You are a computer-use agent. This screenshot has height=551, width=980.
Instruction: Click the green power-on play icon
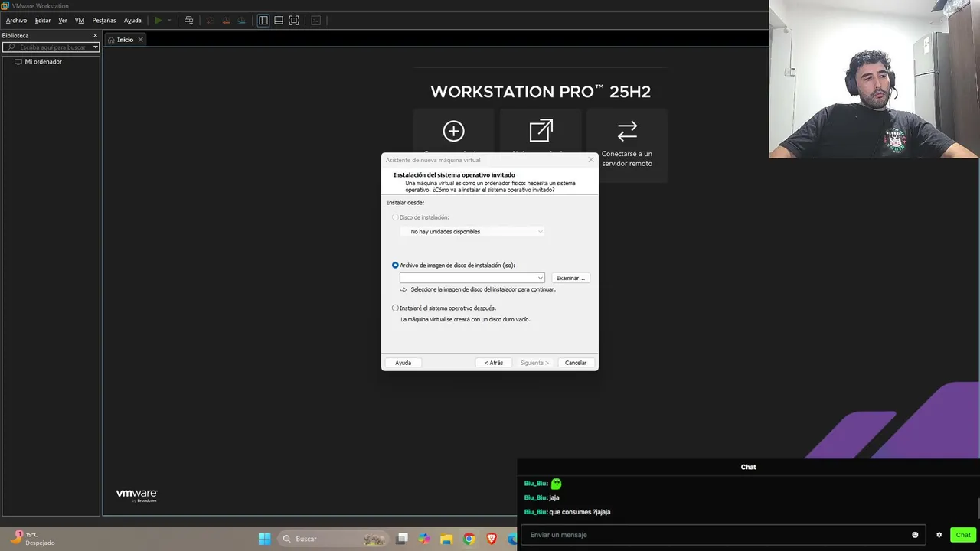[x=158, y=21]
